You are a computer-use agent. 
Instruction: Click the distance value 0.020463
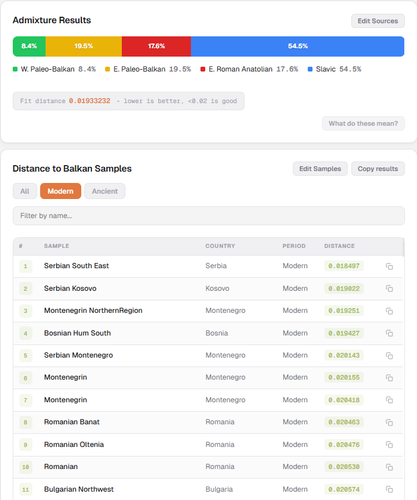pos(344,422)
